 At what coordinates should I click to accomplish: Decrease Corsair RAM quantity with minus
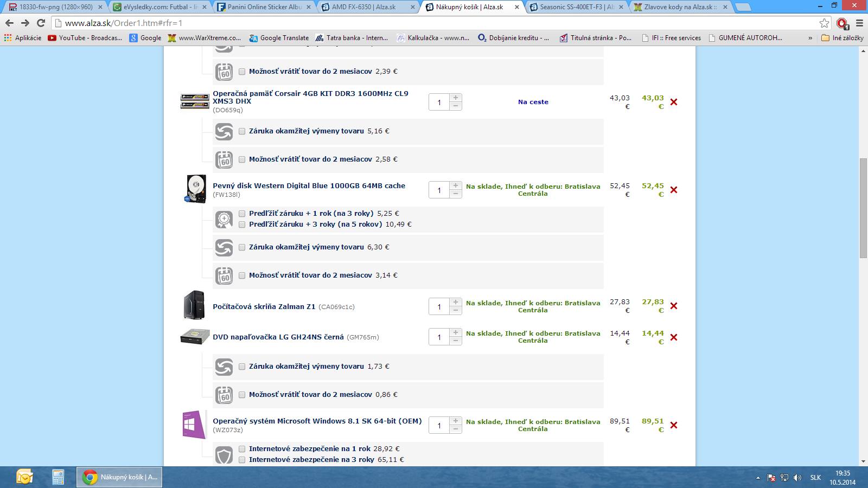[x=456, y=106]
